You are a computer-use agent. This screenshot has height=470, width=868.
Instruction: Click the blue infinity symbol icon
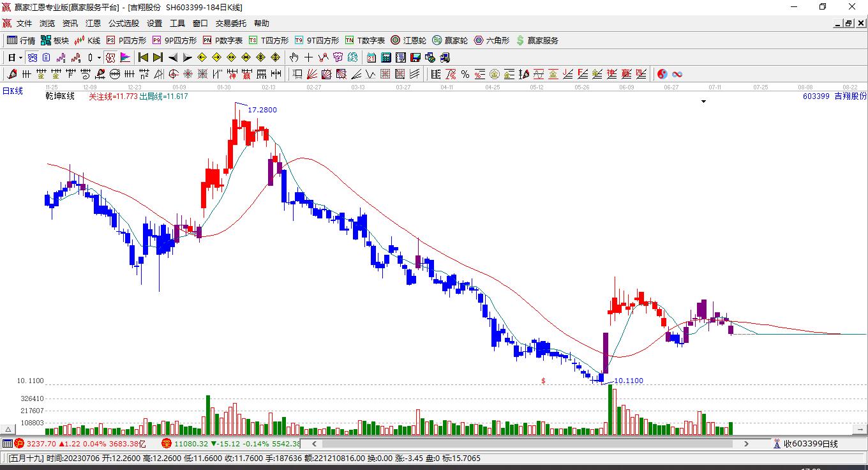[x=677, y=74]
